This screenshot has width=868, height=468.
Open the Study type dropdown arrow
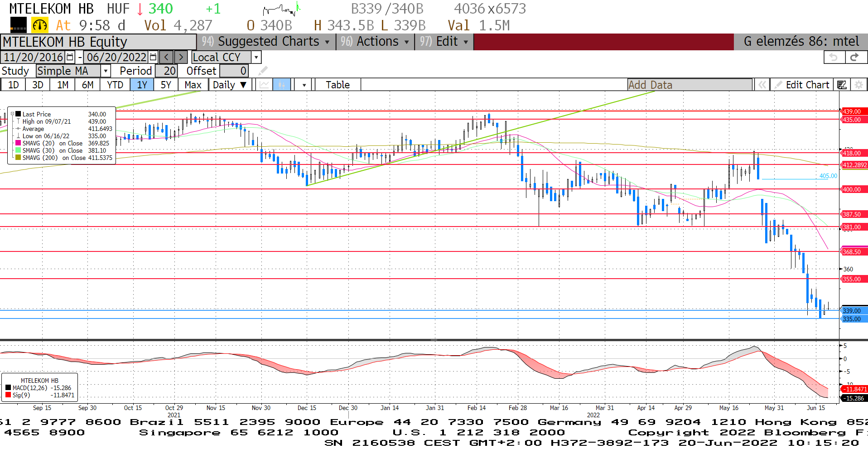106,71
